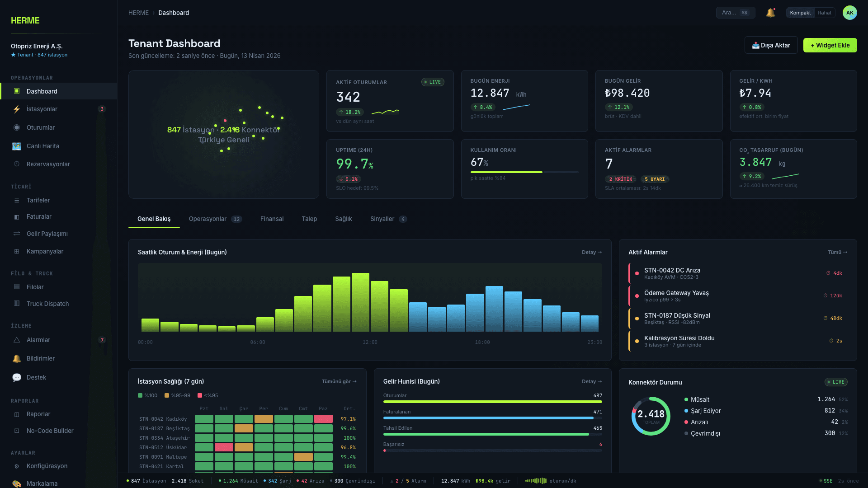Click the Truck Dispatch icon
The width and height of the screenshot is (868, 488).
[x=17, y=304]
